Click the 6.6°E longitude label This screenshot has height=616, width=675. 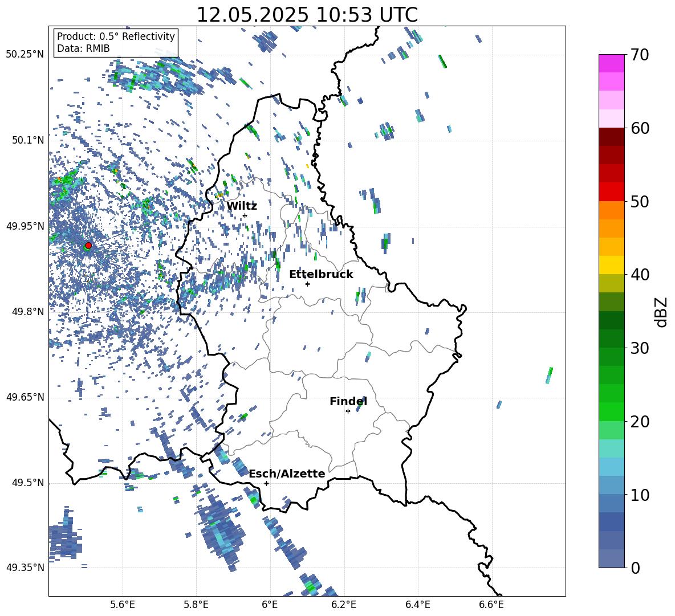pos(491,605)
